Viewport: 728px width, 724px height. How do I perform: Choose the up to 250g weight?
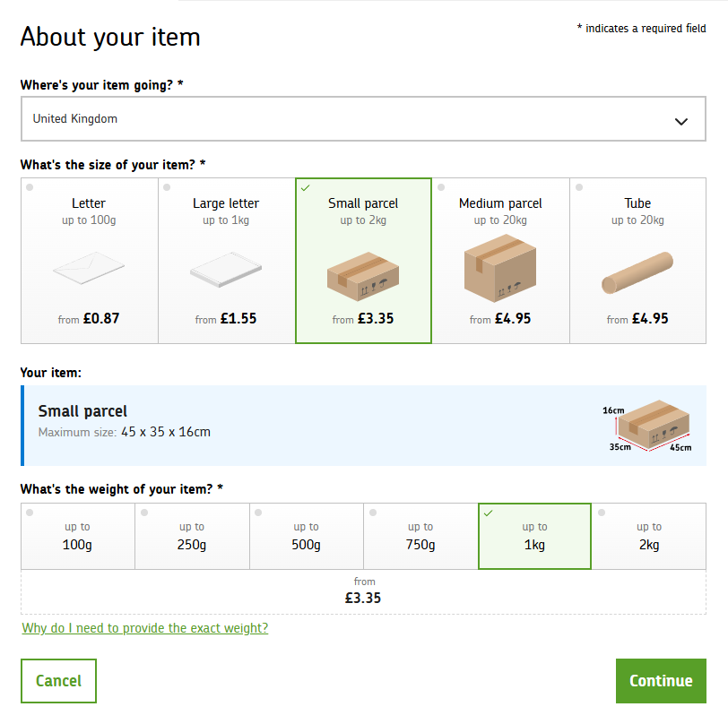point(192,536)
